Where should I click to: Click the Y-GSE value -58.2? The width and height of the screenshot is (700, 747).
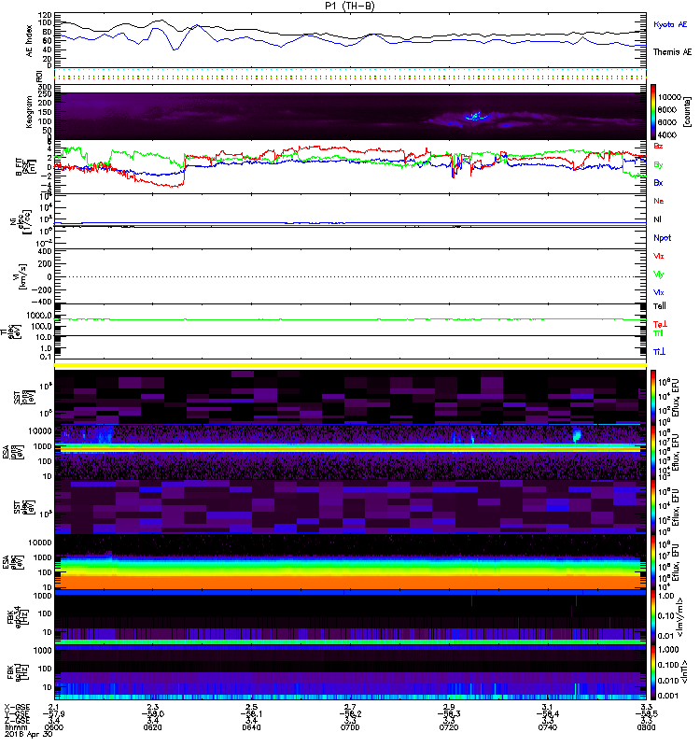350,713
